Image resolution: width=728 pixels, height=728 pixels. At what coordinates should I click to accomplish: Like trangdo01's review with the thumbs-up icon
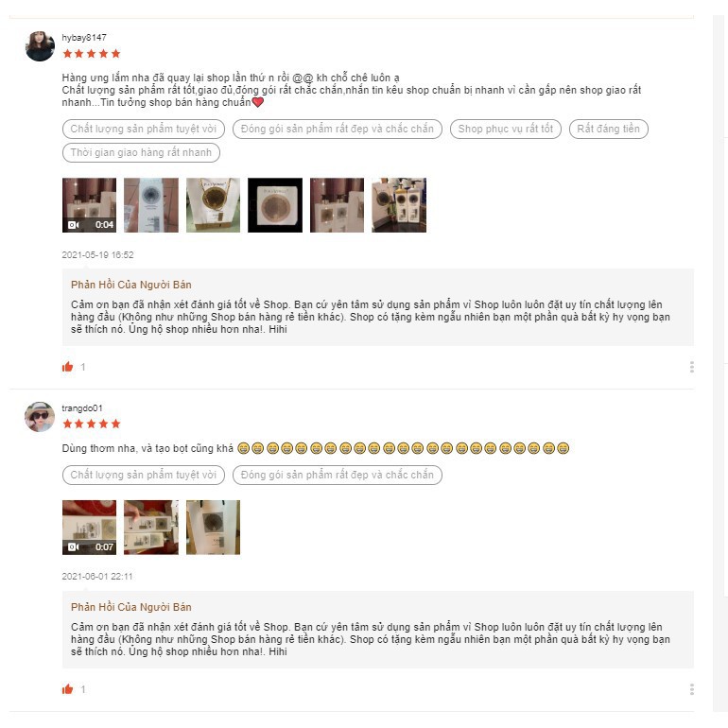(x=67, y=689)
